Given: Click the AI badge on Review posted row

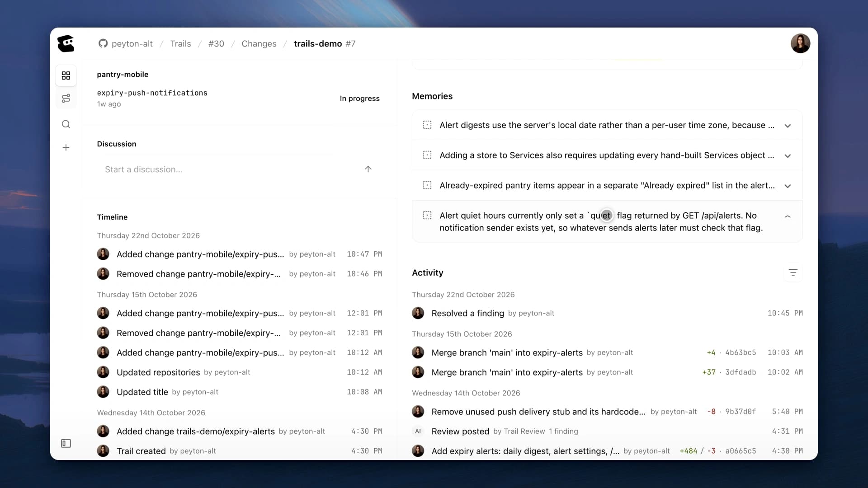Looking at the screenshot, I should click(418, 431).
